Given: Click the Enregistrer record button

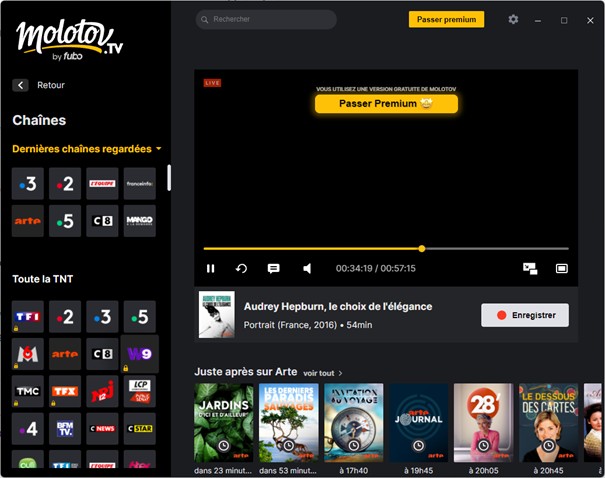Looking at the screenshot, I should tap(524, 315).
